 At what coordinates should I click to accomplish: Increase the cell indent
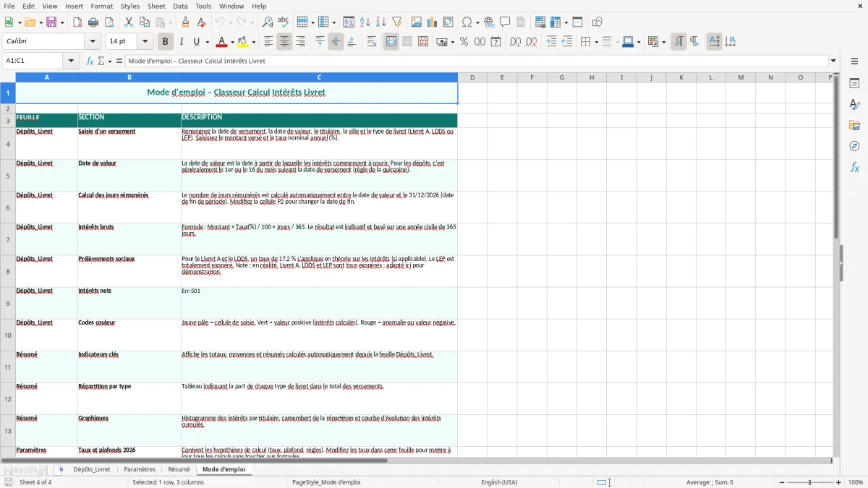(551, 42)
